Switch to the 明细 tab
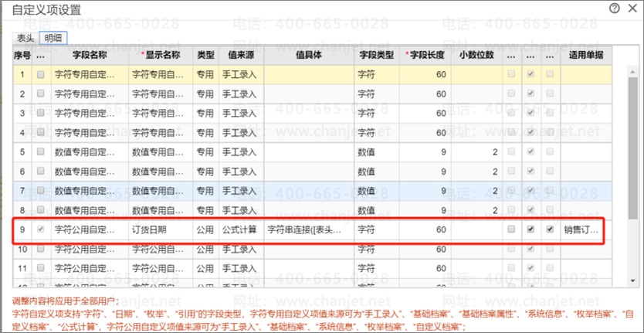 (x=53, y=39)
